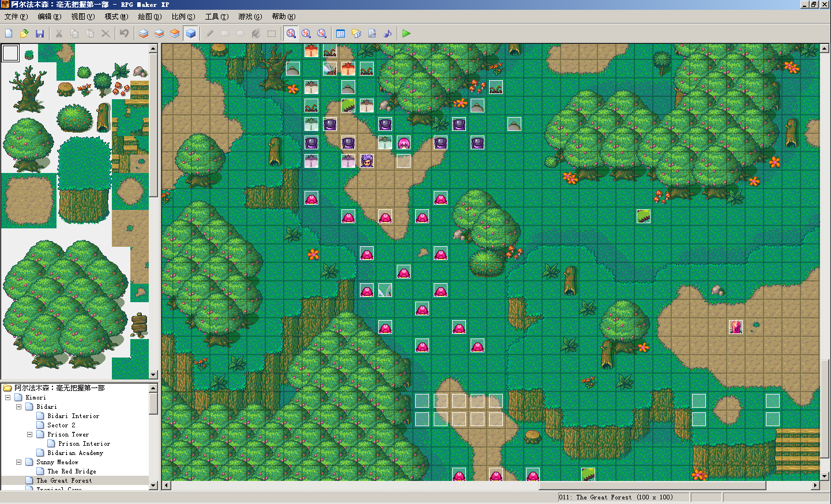Switch to the events layer cube icon
The width and height of the screenshot is (831, 504).
[191, 33]
